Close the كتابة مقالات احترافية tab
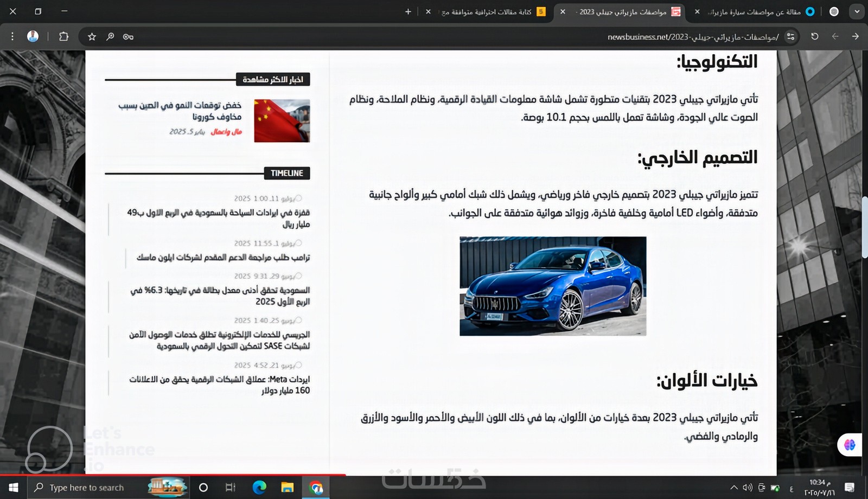The height and width of the screenshot is (499, 868). (x=428, y=11)
